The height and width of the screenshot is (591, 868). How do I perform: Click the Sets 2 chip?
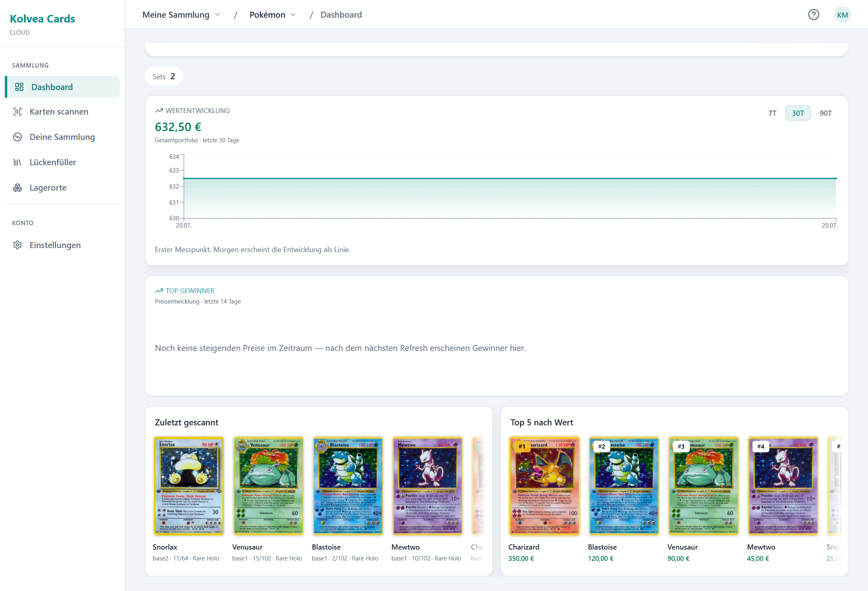(164, 76)
